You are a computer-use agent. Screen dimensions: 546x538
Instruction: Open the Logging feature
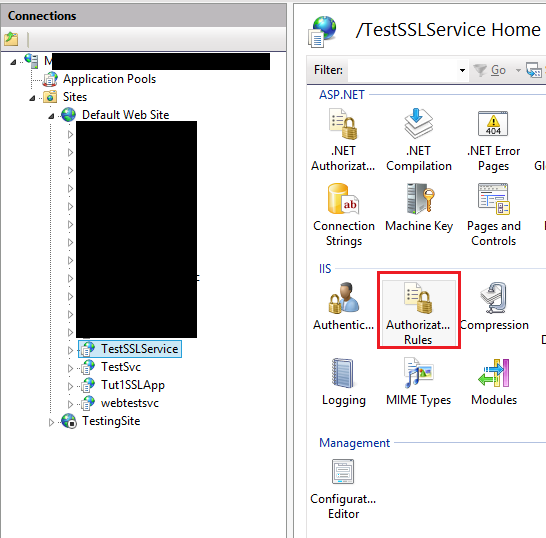tap(344, 382)
